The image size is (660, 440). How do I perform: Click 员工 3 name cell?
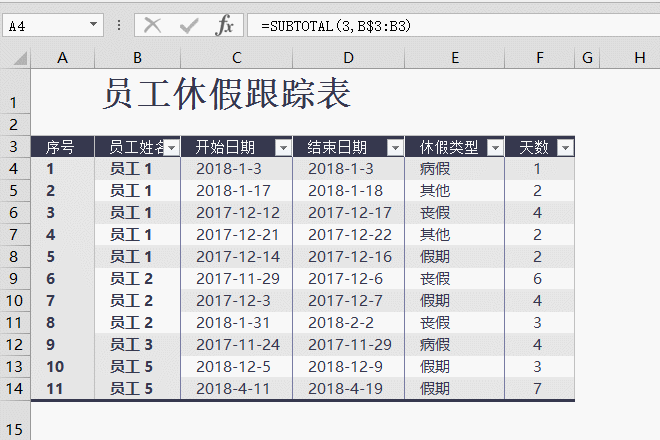point(137,344)
